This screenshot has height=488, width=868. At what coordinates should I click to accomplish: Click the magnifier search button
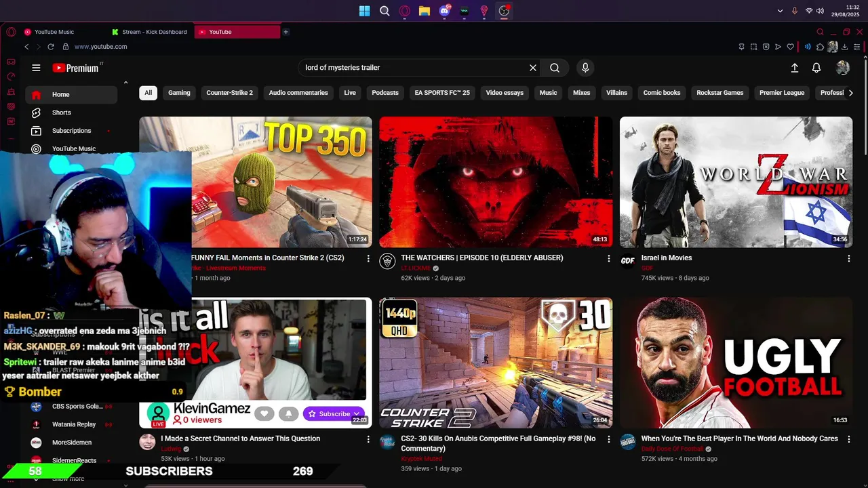[555, 68]
